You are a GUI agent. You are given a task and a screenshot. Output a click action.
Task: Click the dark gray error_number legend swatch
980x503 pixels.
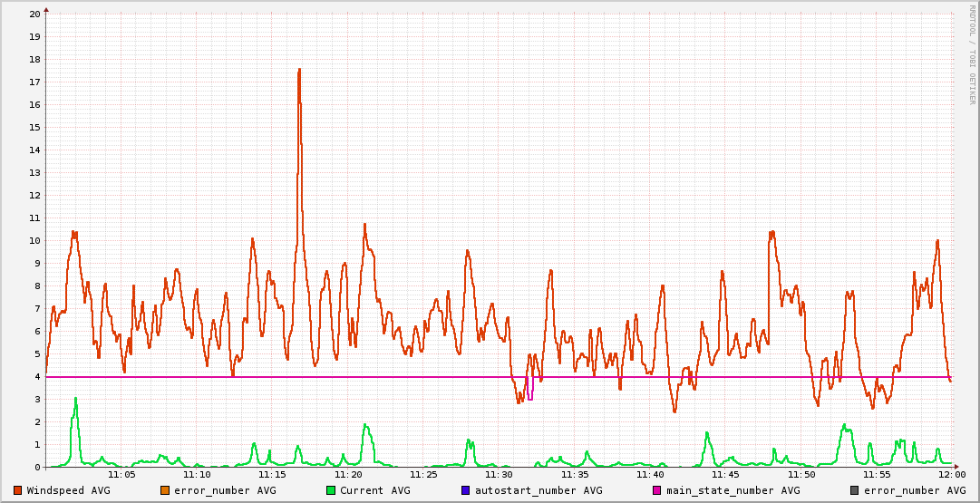(855, 490)
